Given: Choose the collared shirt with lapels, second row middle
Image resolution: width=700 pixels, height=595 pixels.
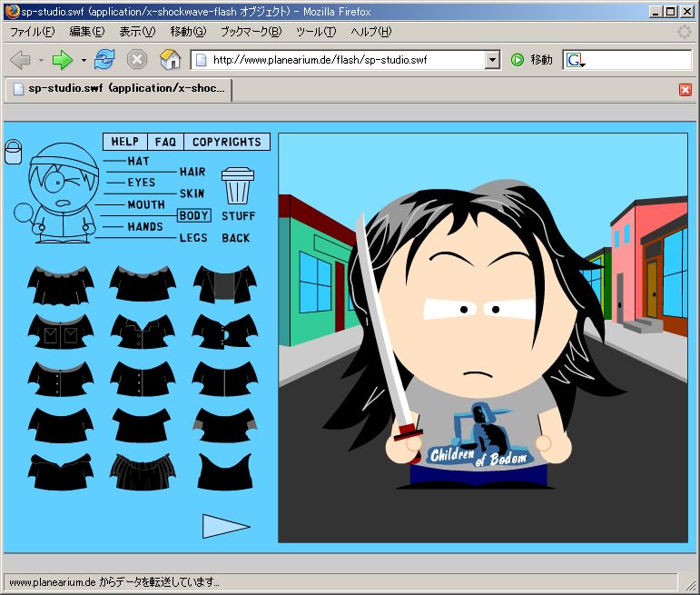Looking at the screenshot, I should (143, 332).
